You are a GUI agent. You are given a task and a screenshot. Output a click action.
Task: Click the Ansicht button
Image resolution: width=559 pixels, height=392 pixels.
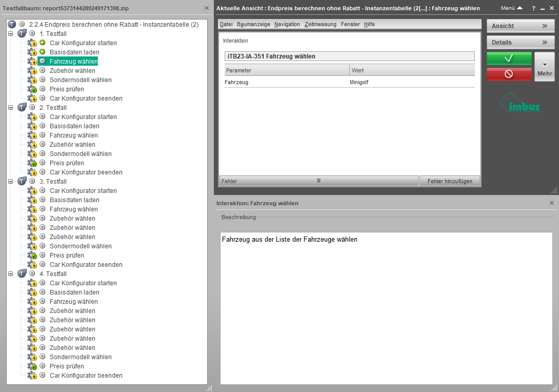click(520, 26)
